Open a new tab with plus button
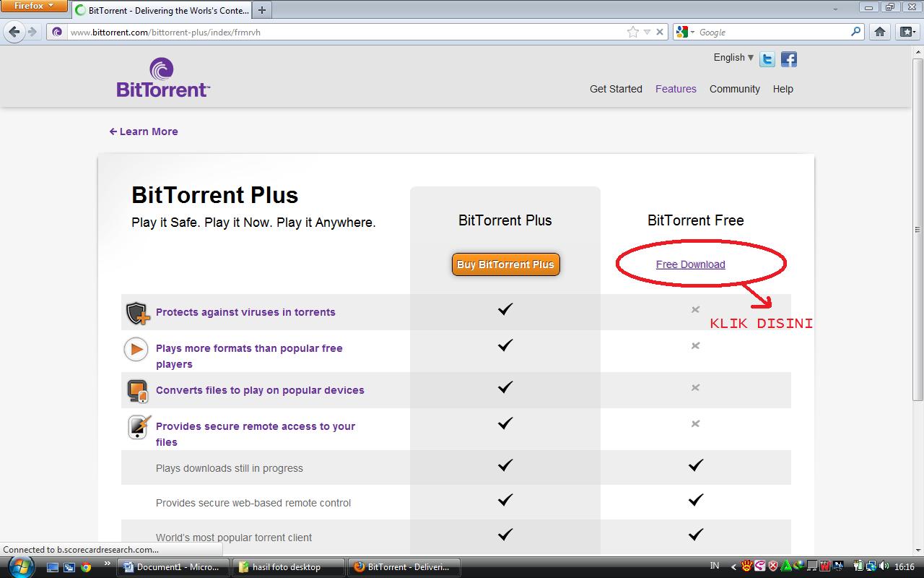The width and height of the screenshot is (924, 578). (261, 10)
